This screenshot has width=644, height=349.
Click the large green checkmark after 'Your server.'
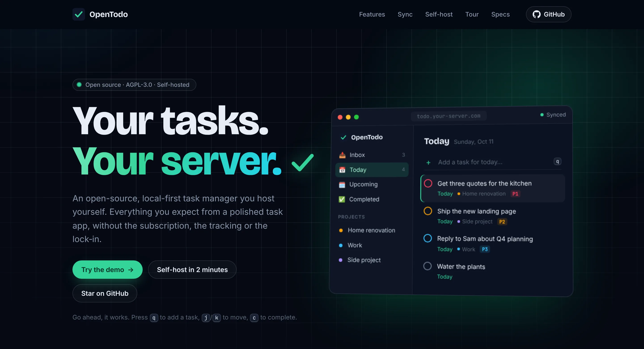(x=303, y=163)
